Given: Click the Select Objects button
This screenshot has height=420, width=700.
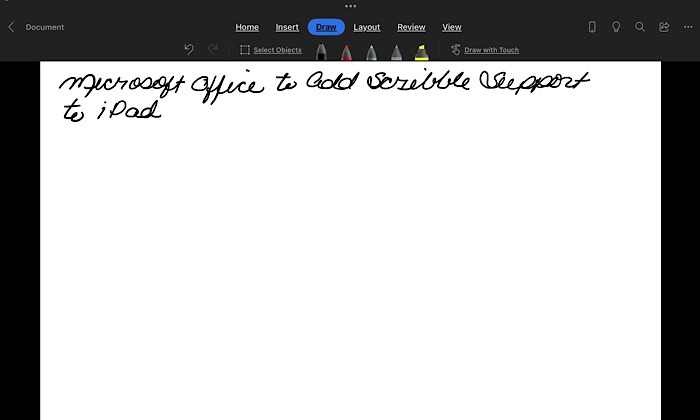Looking at the screenshot, I should (271, 50).
